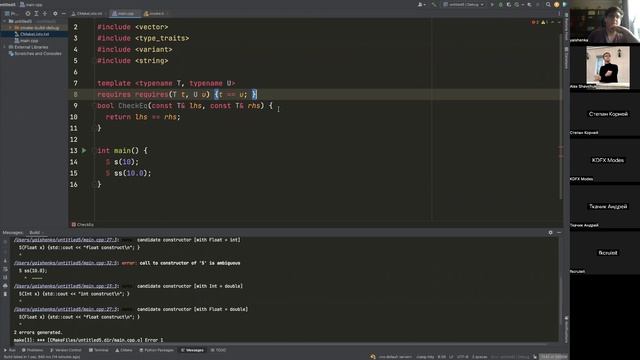Click the error count indicator in editor
Image resolution: width=640 pixels, height=360 pixels.
point(535,22)
